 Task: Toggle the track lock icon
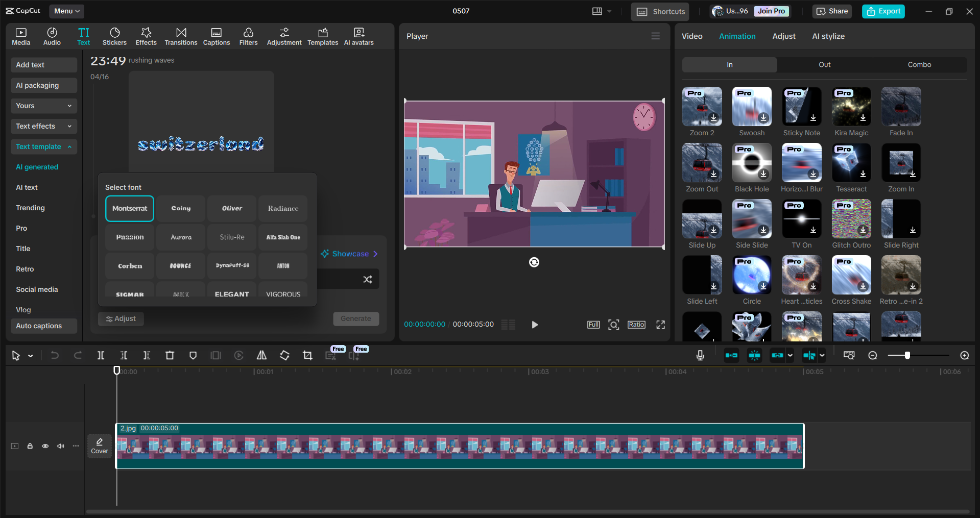tap(30, 446)
